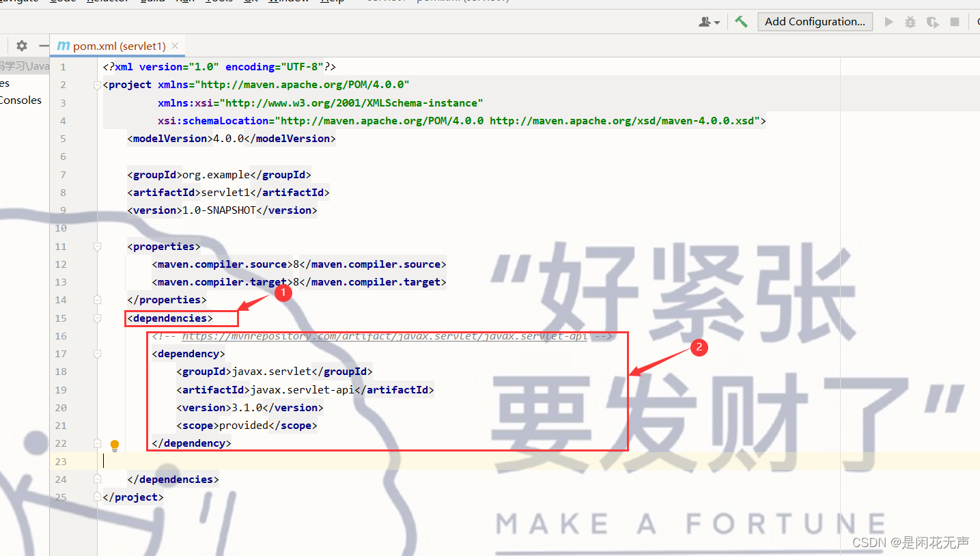Collapse the project element fold arrow

click(x=97, y=84)
